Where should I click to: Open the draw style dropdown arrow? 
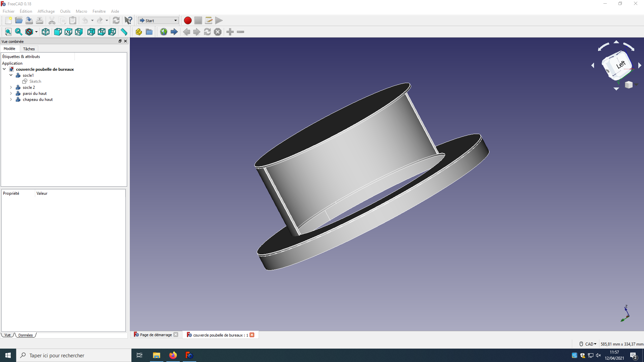tap(36, 32)
